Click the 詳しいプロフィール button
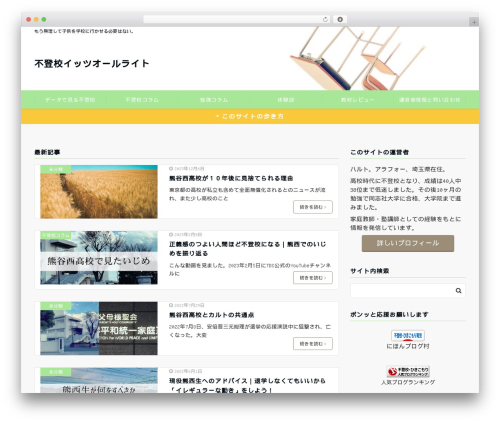Screen dimensions: 500x423 (408, 243)
